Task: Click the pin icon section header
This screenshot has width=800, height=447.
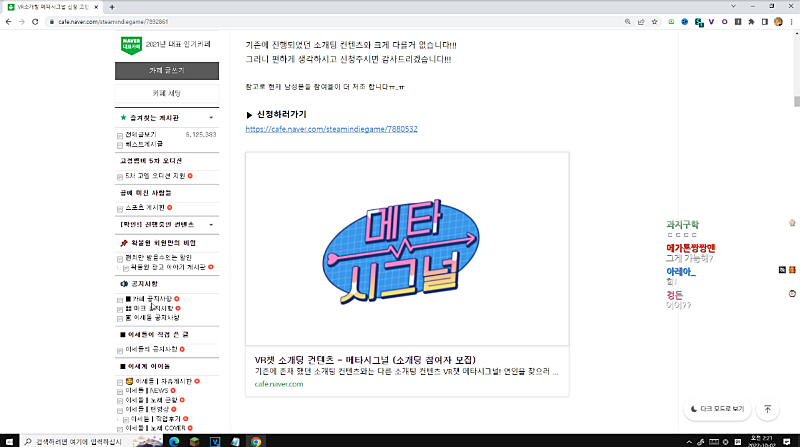Action: click(x=123, y=243)
